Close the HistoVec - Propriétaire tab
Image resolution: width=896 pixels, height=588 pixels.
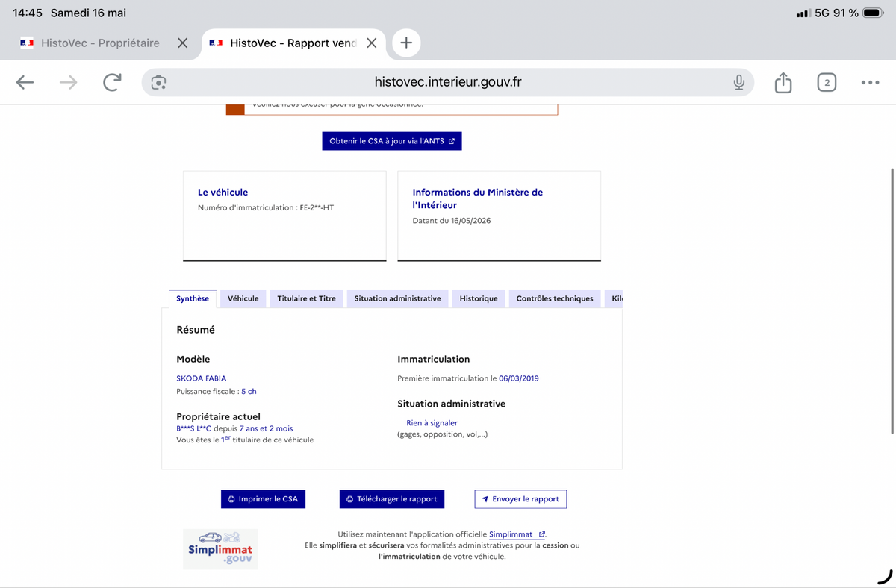point(182,43)
